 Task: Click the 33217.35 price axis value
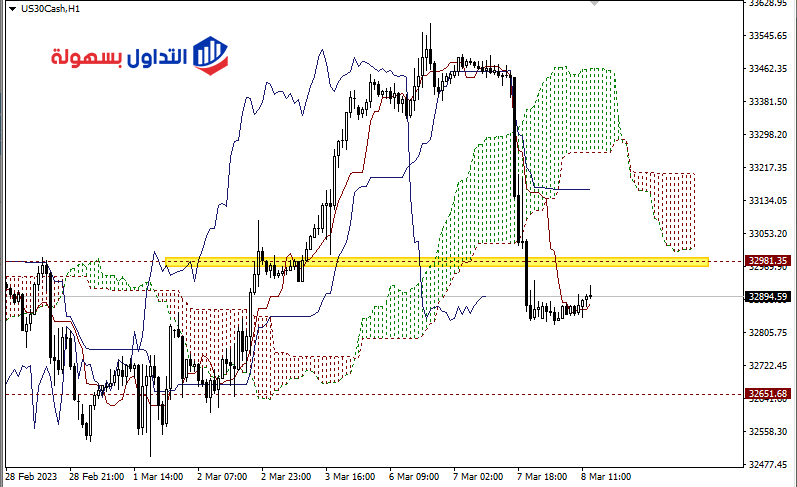[x=768, y=167]
